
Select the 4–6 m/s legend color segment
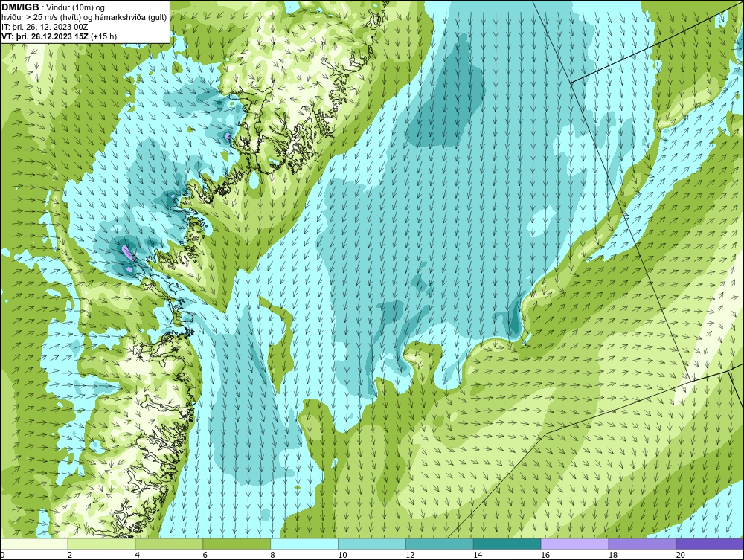(x=169, y=544)
